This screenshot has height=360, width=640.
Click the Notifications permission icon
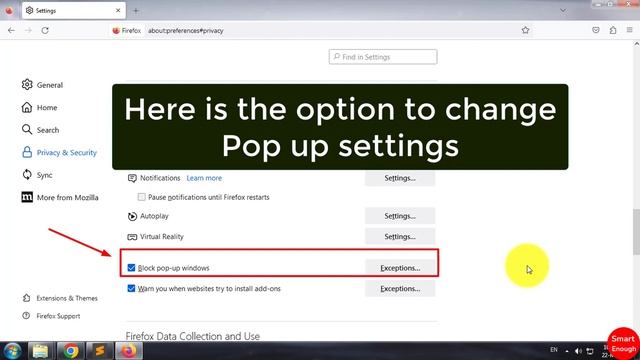(x=132, y=178)
